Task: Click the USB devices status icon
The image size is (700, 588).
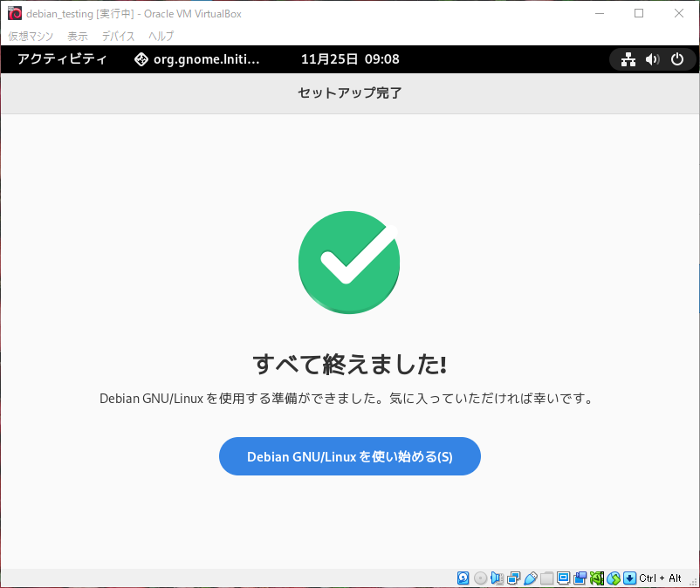Action: pyautogui.click(x=531, y=578)
